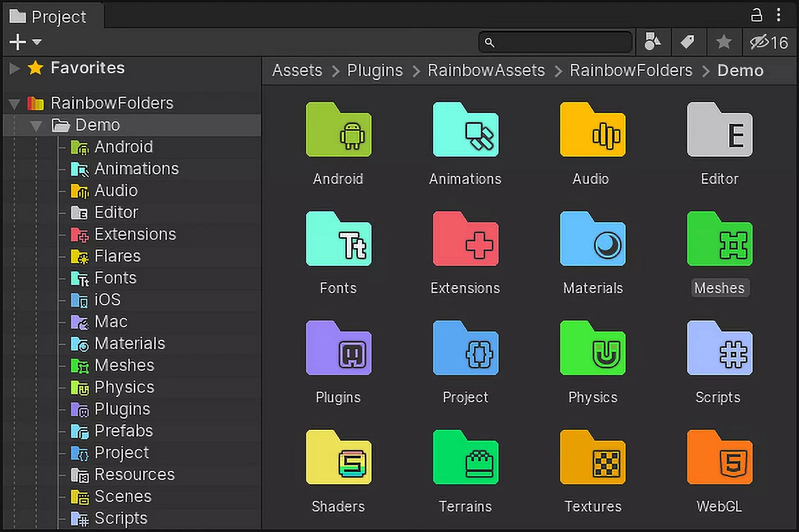Go to RainbowAssets in breadcrumb path
Viewport: 799px width, 532px height.
click(x=486, y=70)
